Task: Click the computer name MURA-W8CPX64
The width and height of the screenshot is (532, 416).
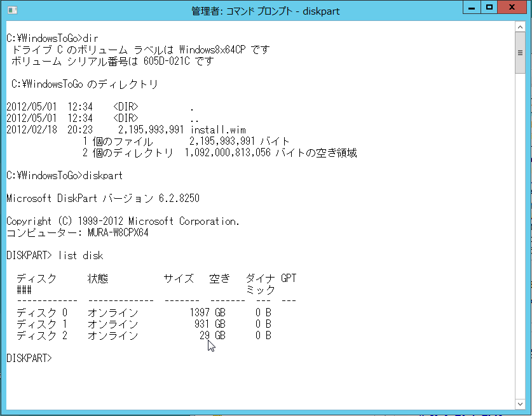Action: (x=118, y=232)
